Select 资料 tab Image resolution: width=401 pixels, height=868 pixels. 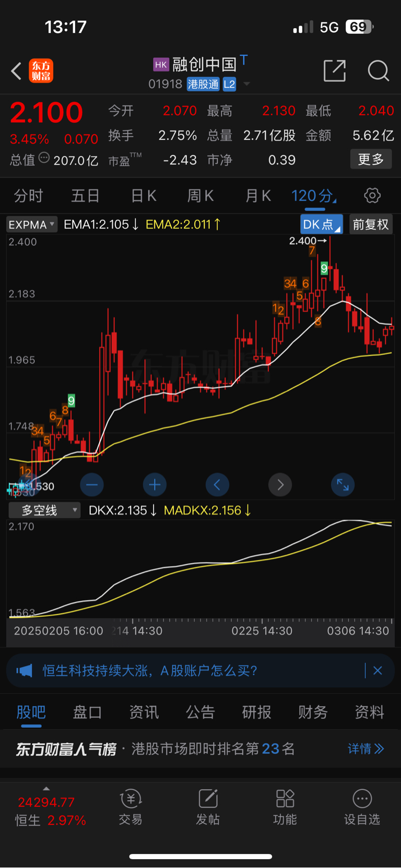[369, 712]
